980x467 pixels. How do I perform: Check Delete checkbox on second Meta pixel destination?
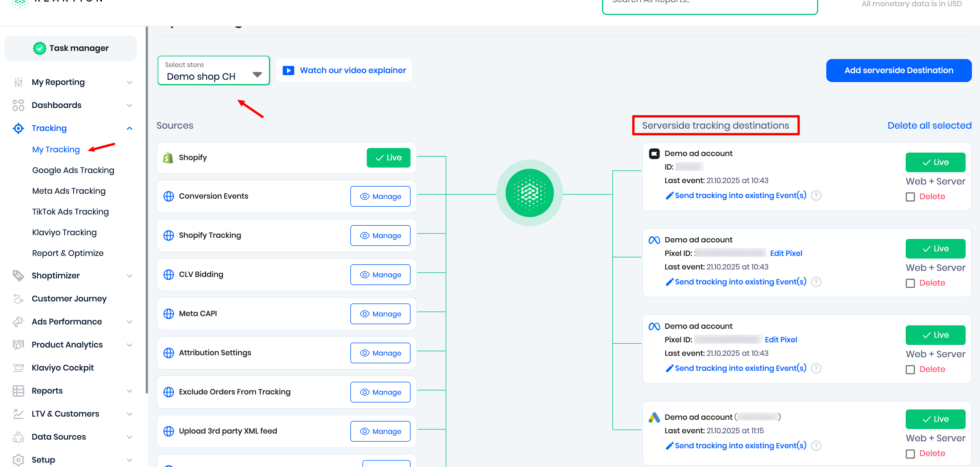(910, 370)
